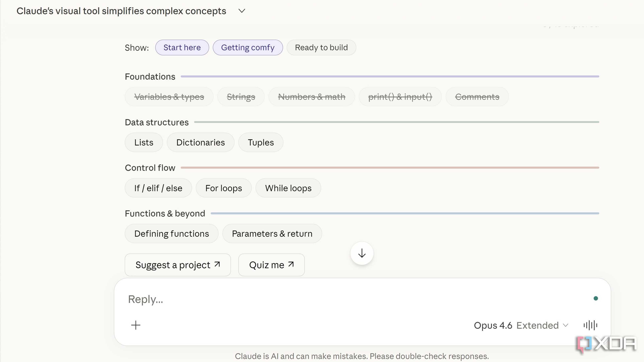Click the Suggest a project button

178,265
